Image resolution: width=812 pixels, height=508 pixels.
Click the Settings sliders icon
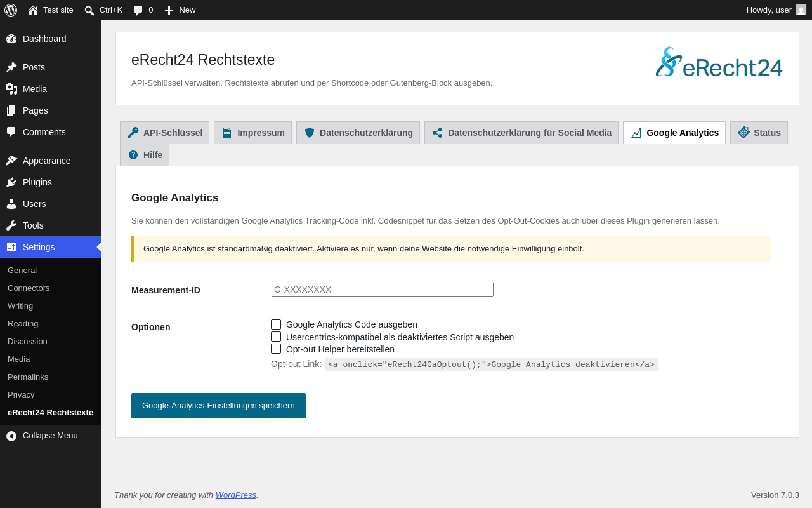point(11,247)
